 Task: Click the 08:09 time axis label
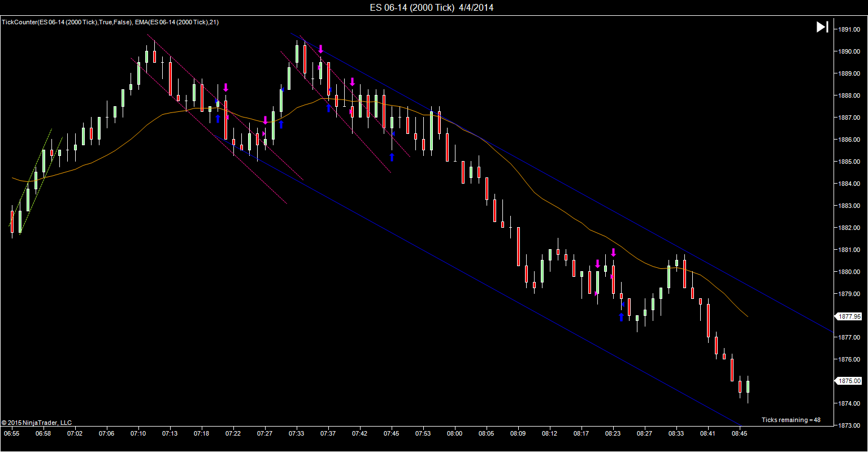click(518, 434)
